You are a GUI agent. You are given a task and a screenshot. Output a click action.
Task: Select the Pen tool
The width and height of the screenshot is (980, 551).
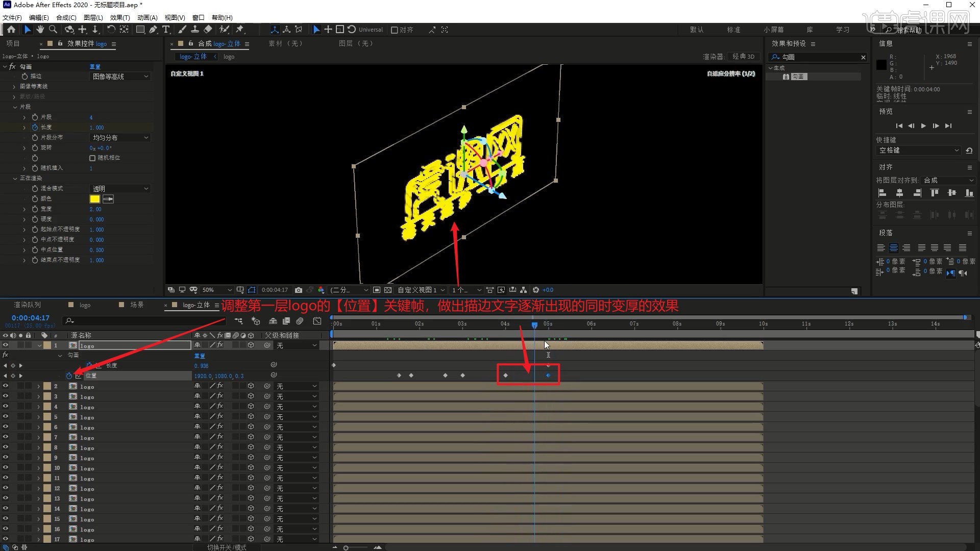click(x=153, y=30)
